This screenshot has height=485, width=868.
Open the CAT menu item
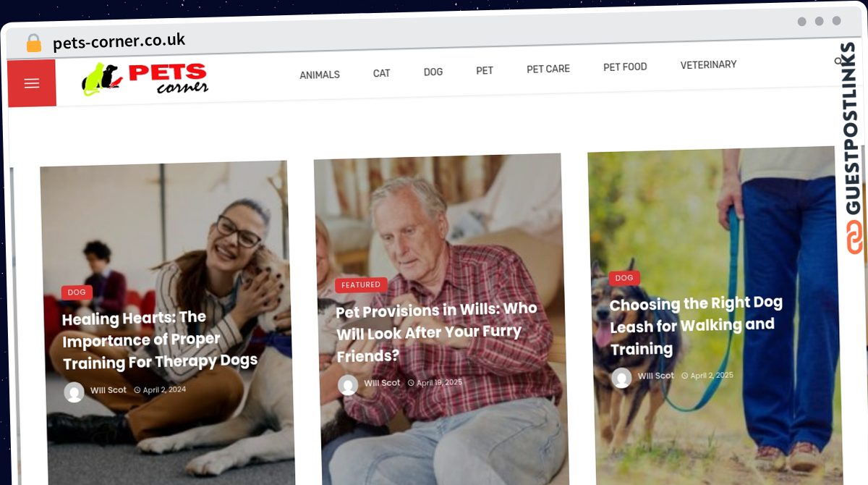click(x=382, y=73)
